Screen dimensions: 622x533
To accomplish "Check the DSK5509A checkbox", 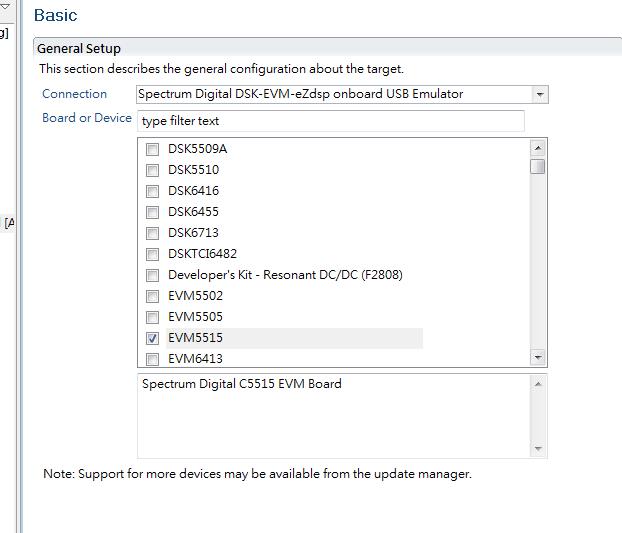I will tap(152, 150).
